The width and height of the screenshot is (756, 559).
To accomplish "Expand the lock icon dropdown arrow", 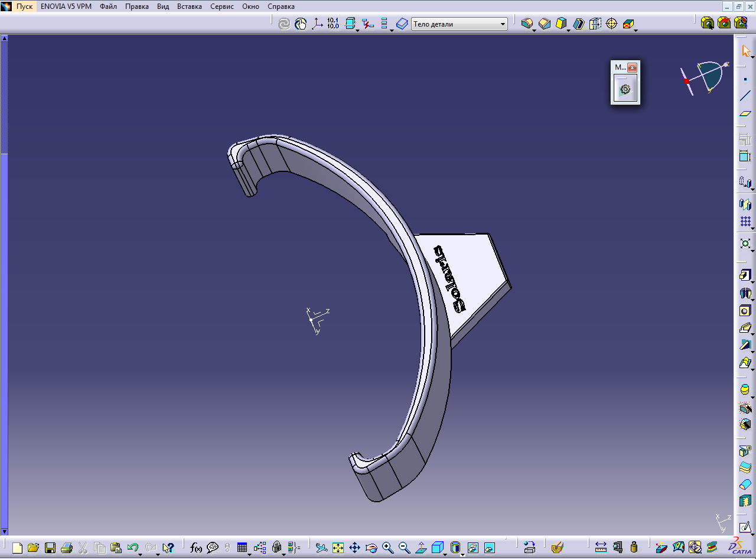I will (x=284, y=554).
